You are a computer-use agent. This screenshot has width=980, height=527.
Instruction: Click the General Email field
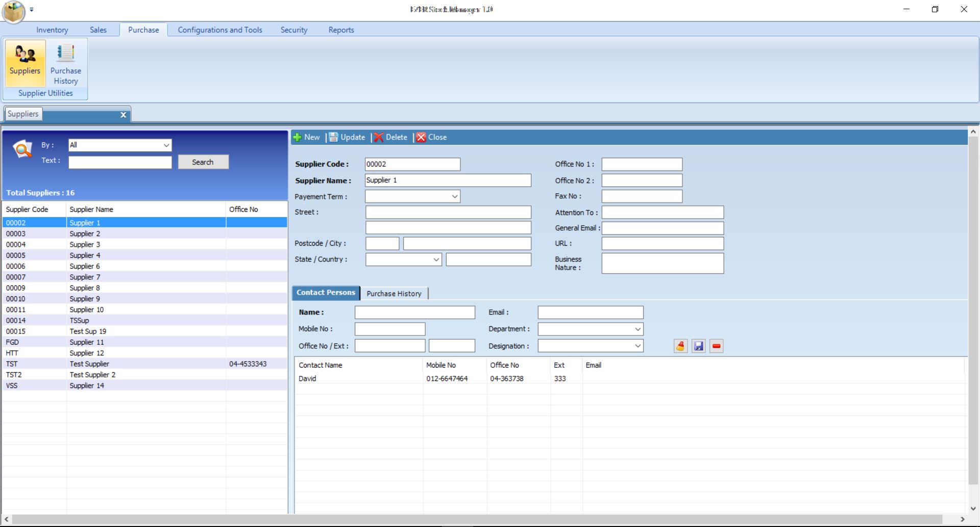click(x=663, y=228)
